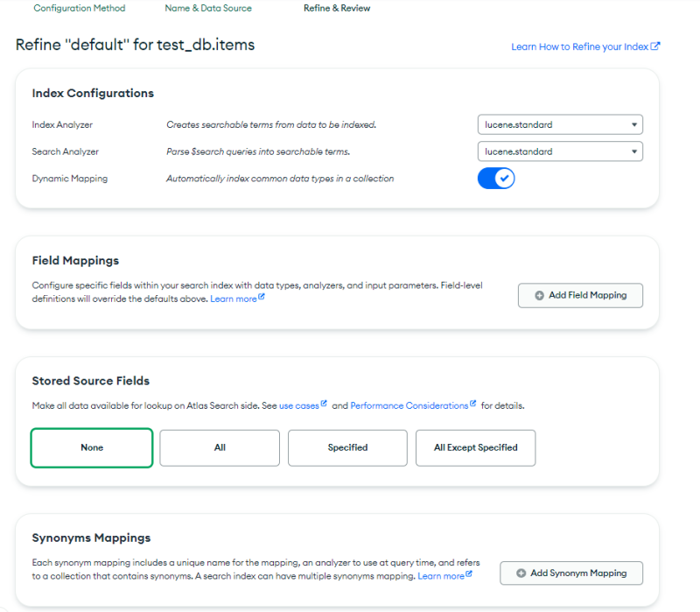Go to Configuration Method step
This screenshot has width=700, height=612.
click(80, 8)
